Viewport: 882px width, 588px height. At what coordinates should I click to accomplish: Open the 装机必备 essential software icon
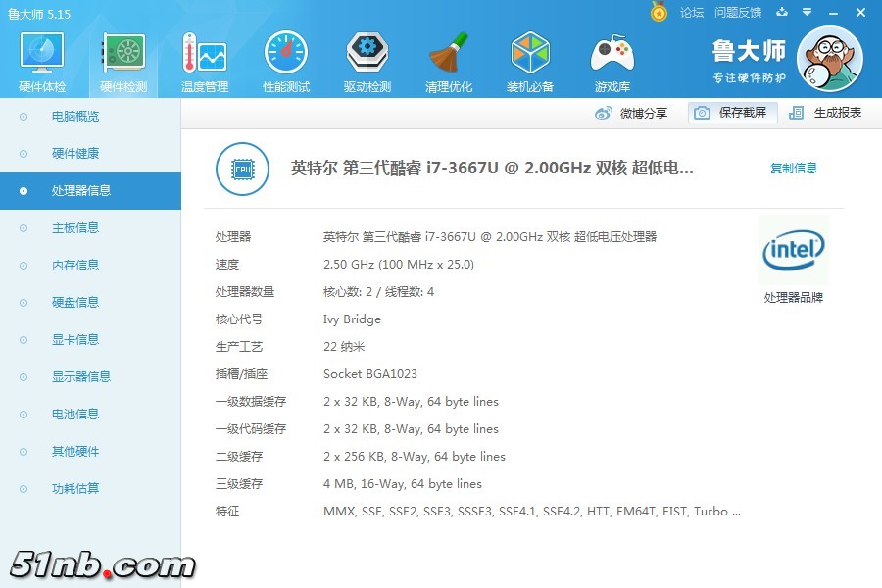click(x=530, y=61)
